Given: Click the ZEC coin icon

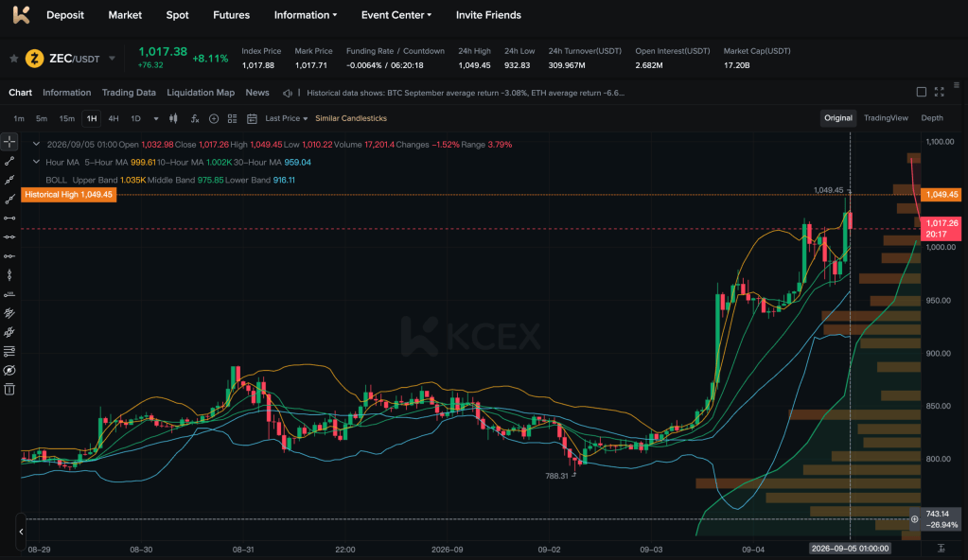Looking at the screenshot, I should click(x=35, y=59).
